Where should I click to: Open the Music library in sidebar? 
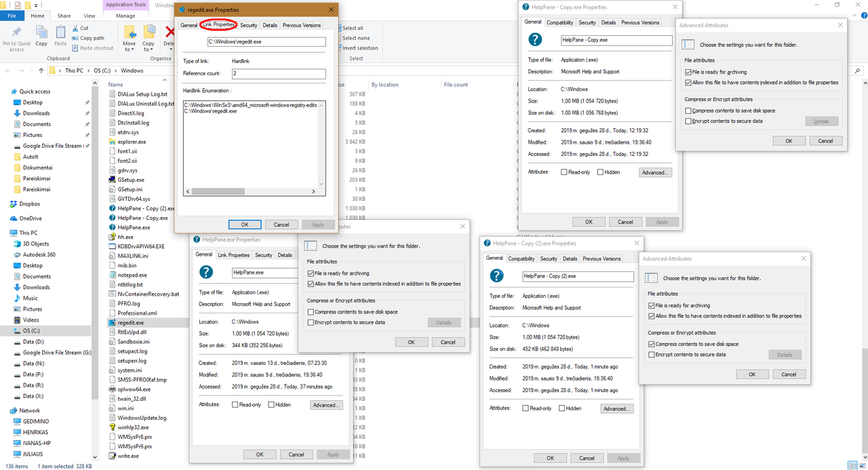[x=31, y=298]
